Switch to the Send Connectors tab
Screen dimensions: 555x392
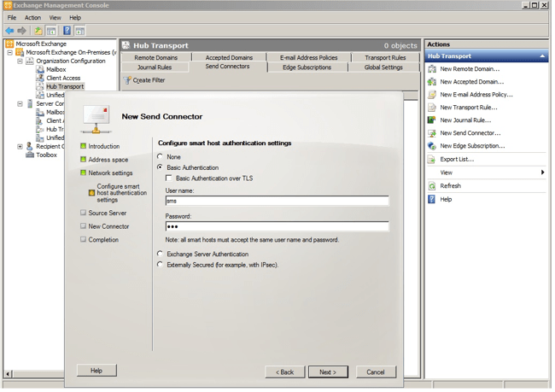228,67
